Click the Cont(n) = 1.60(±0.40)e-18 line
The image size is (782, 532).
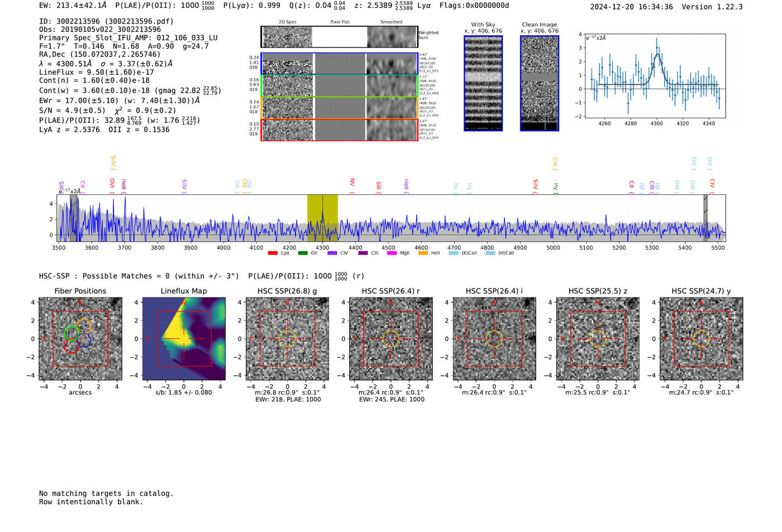pyautogui.click(x=94, y=80)
